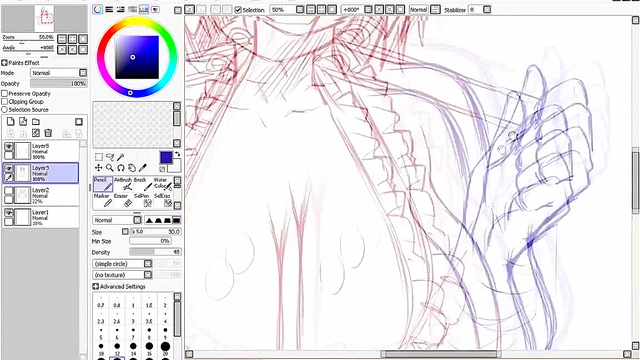Clear the layer contents icon

pyautogui.click(x=36, y=133)
